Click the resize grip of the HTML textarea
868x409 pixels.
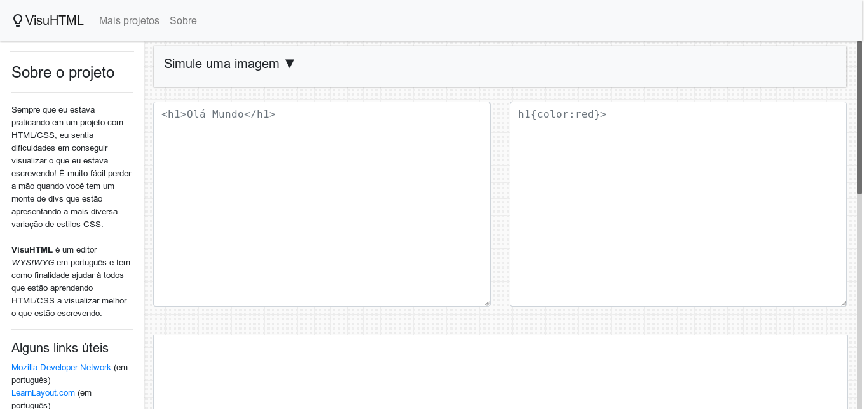click(486, 302)
